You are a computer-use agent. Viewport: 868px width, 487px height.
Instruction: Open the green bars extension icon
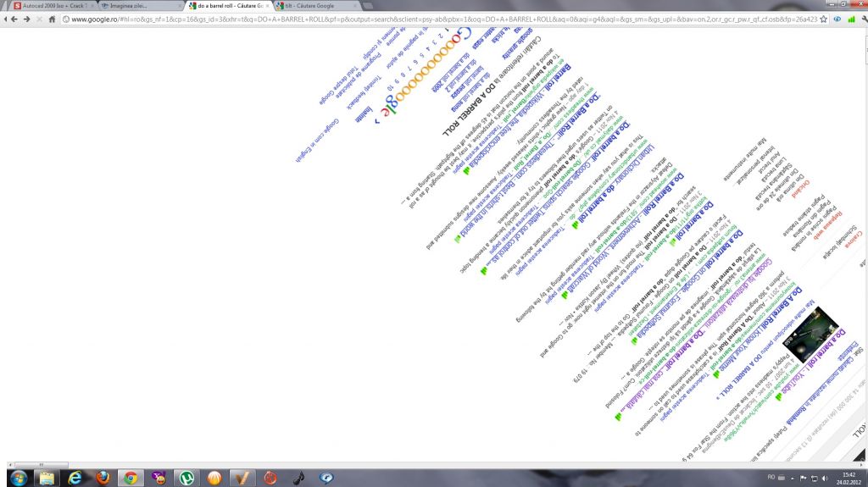tap(851, 19)
